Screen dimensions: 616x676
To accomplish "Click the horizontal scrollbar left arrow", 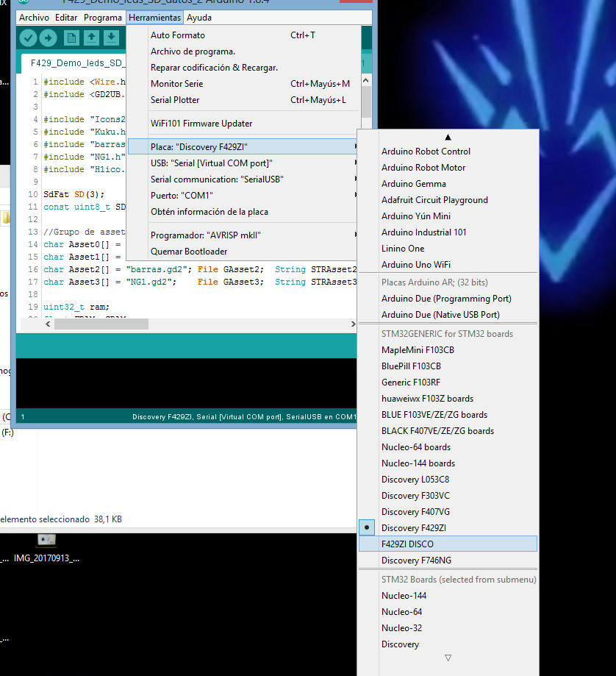I will (48, 324).
